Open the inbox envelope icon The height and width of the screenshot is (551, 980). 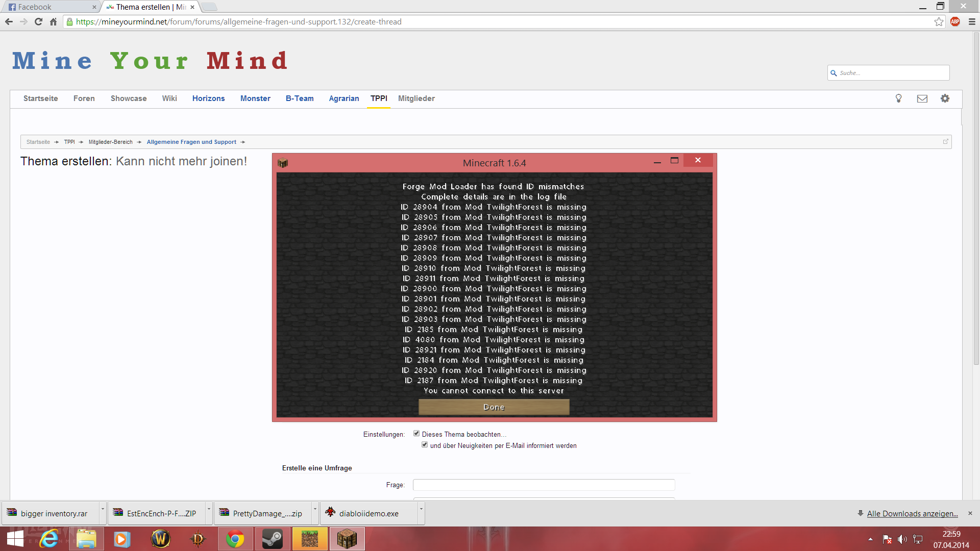[x=922, y=98]
